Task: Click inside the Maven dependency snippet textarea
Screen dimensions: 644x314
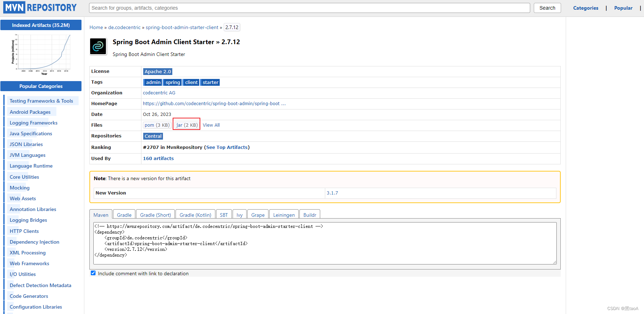Action: coord(325,243)
